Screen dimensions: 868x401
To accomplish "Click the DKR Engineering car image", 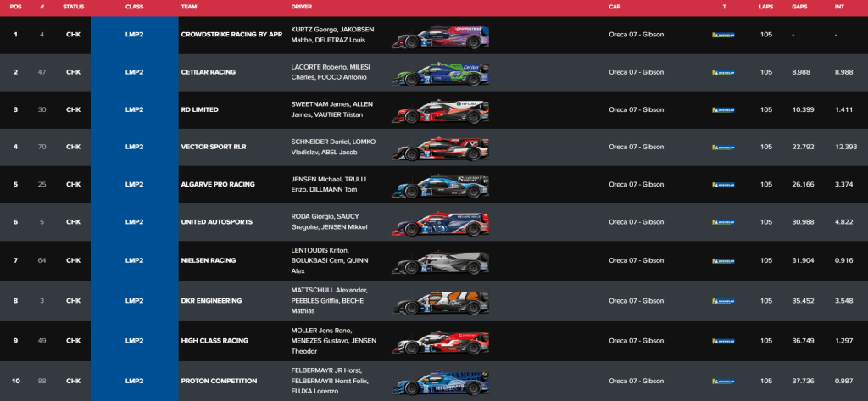I will click(440, 303).
